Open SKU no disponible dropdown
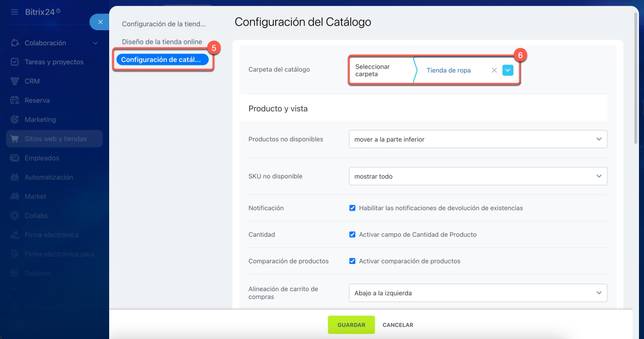Viewport: 644px width, 339px height. (x=477, y=177)
